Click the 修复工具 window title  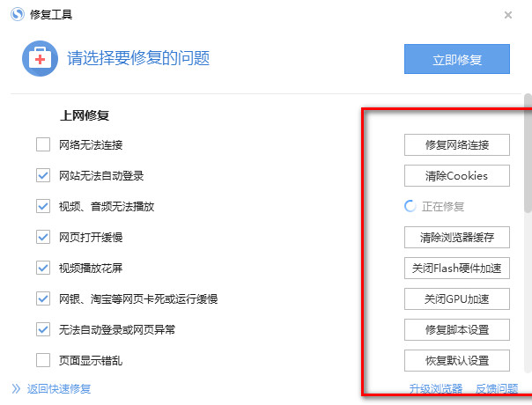(51, 15)
